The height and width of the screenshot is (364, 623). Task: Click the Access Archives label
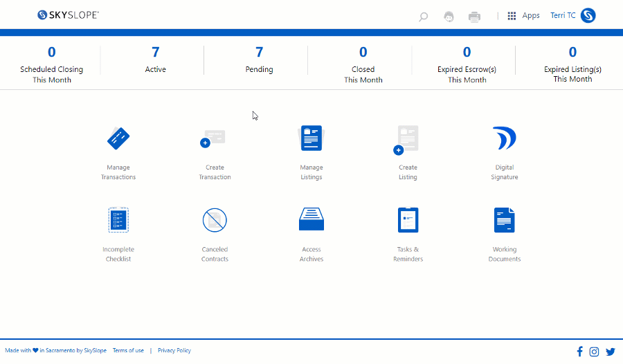311,254
